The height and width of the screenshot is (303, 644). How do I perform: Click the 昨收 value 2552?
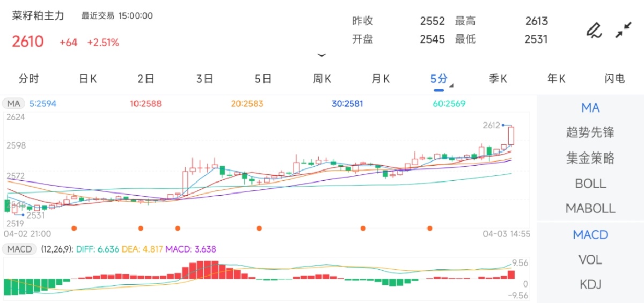pyautogui.click(x=433, y=21)
